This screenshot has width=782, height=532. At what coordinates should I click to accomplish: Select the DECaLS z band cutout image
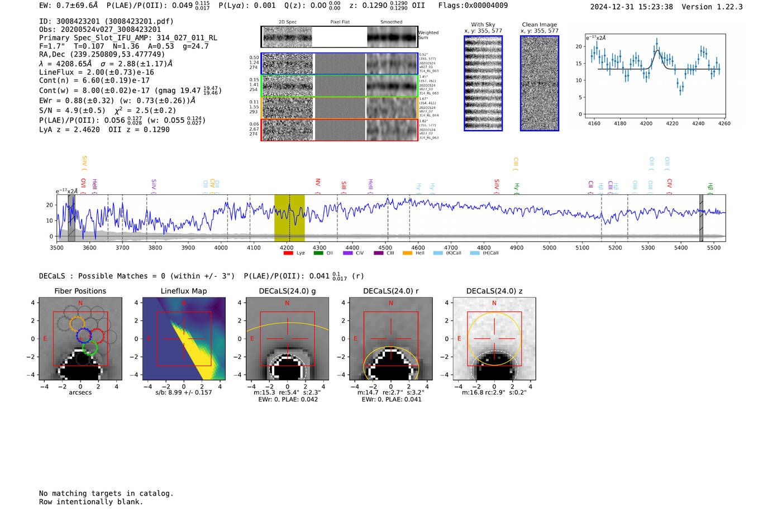[494, 338]
